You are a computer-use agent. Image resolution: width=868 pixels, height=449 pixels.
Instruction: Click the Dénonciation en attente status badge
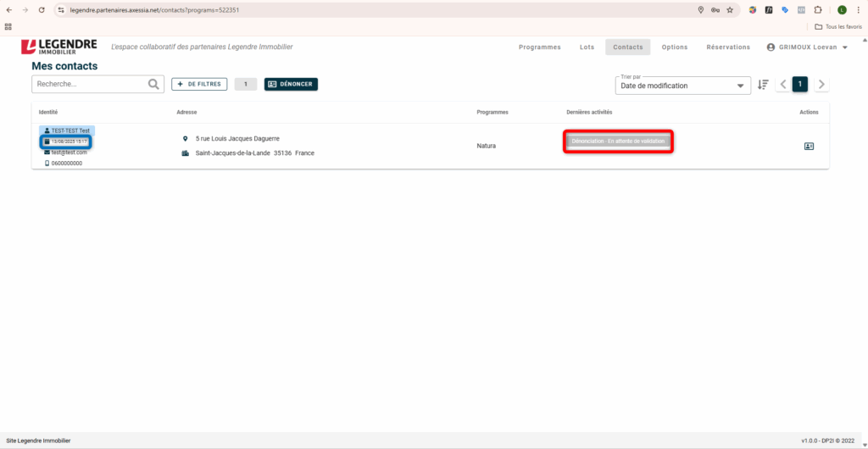point(619,141)
